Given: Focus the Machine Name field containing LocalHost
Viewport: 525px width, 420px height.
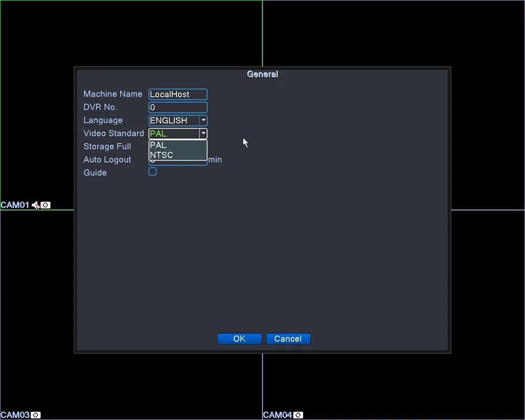Looking at the screenshot, I should (x=178, y=94).
